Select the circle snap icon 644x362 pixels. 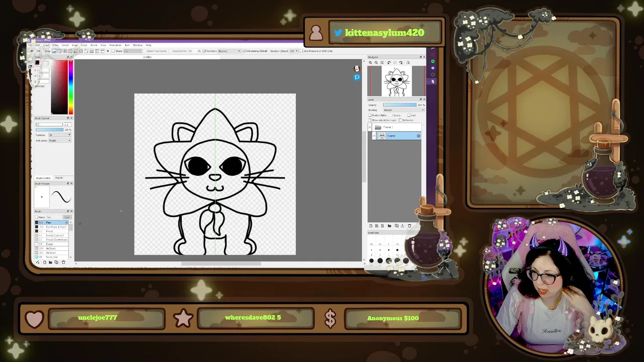(81, 51)
